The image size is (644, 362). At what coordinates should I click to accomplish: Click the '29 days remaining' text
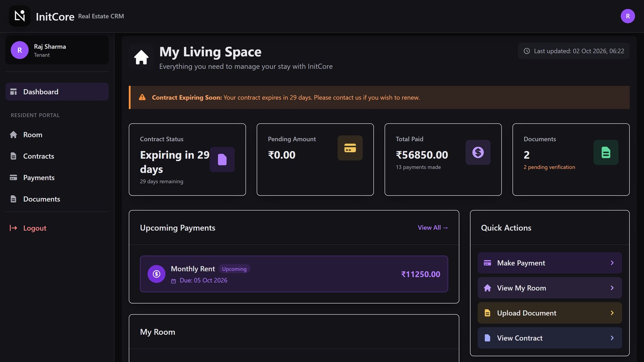161,181
